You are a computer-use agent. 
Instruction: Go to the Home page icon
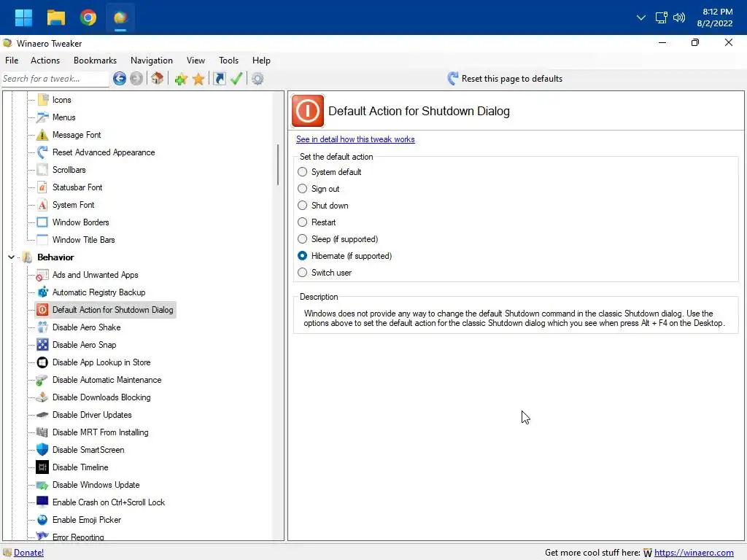click(158, 79)
